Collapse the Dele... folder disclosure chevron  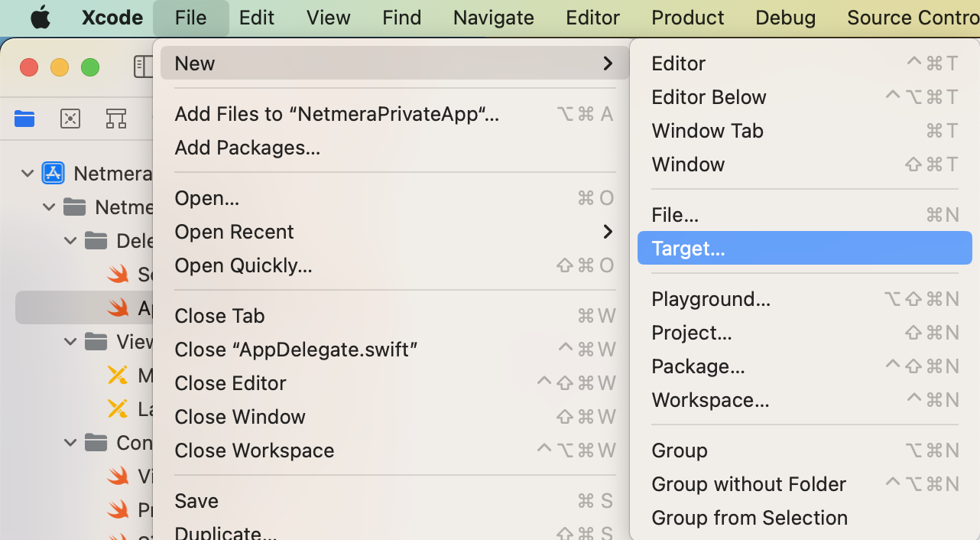click(x=70, y=241)
